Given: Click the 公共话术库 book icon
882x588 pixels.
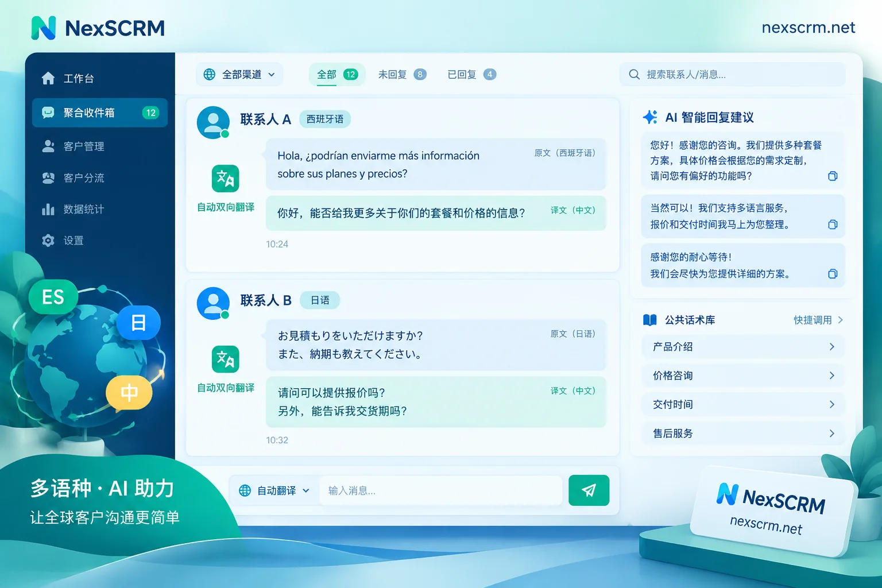Looking at the screenshot, I should [650, 320].
